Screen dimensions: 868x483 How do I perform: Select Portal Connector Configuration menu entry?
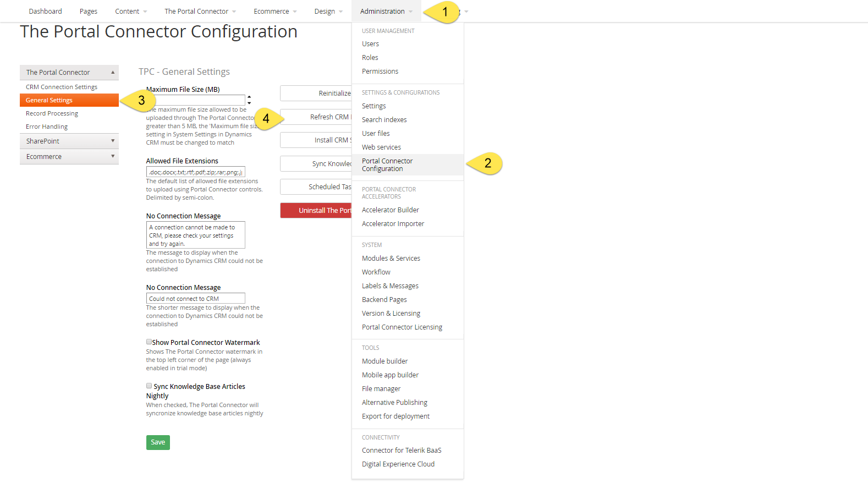pos(408,165)
